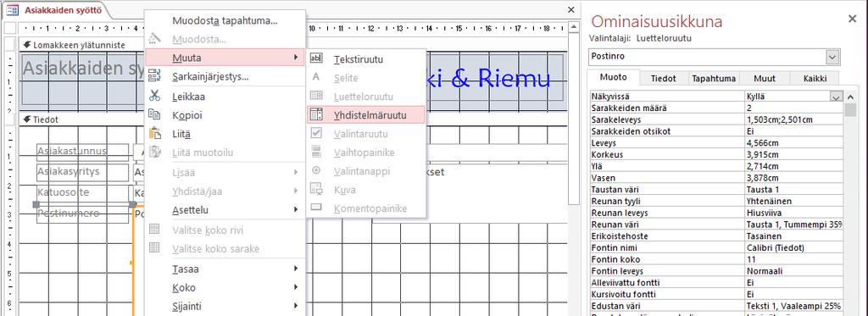Viewport: 868px width, 316px height.
Task: Select the Asiakkaiden syöttö document tab
Action: 58,10
